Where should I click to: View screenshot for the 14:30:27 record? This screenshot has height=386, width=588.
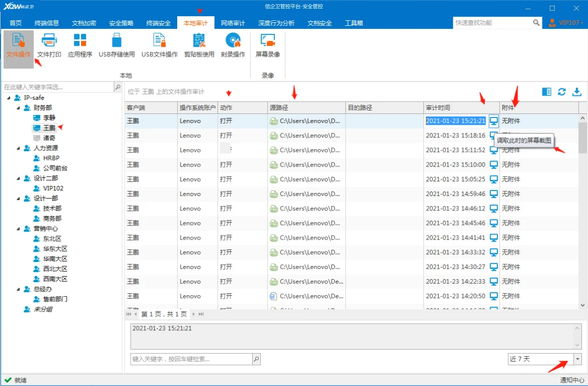(494, 267)
